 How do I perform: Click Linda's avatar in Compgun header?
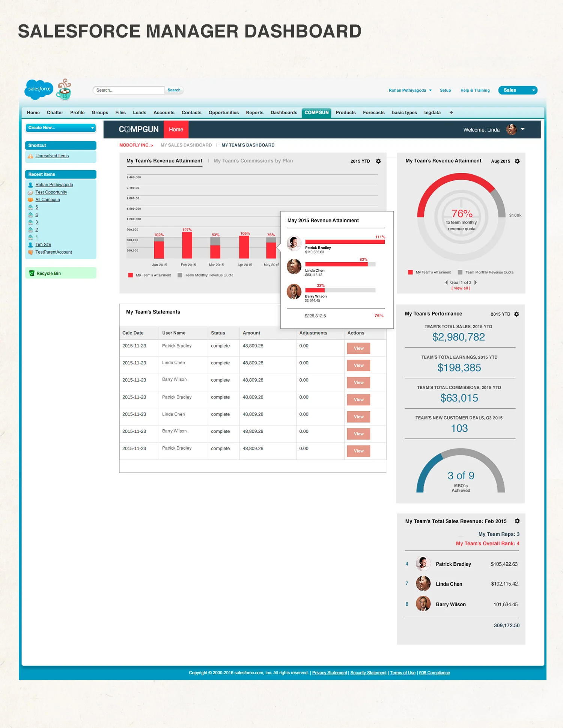511,130
